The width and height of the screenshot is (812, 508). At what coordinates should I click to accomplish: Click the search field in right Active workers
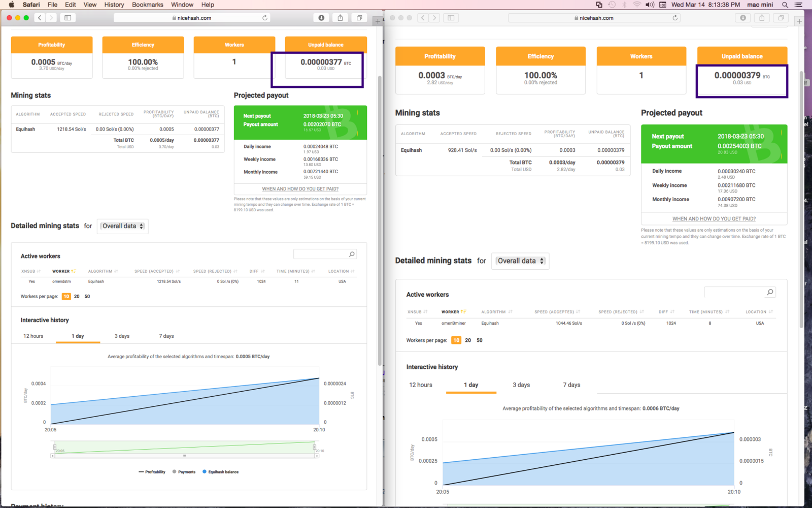tap(734, 292)
